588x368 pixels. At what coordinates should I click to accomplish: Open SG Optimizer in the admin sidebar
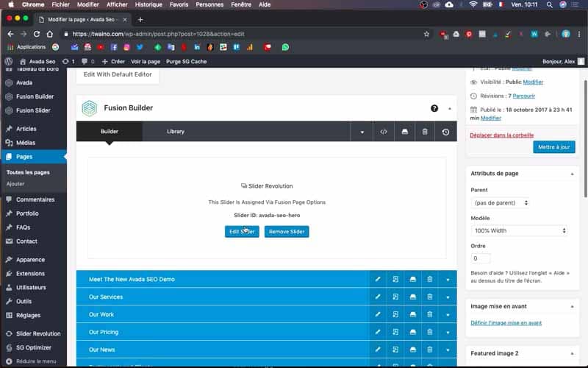(x=34, y=347)
